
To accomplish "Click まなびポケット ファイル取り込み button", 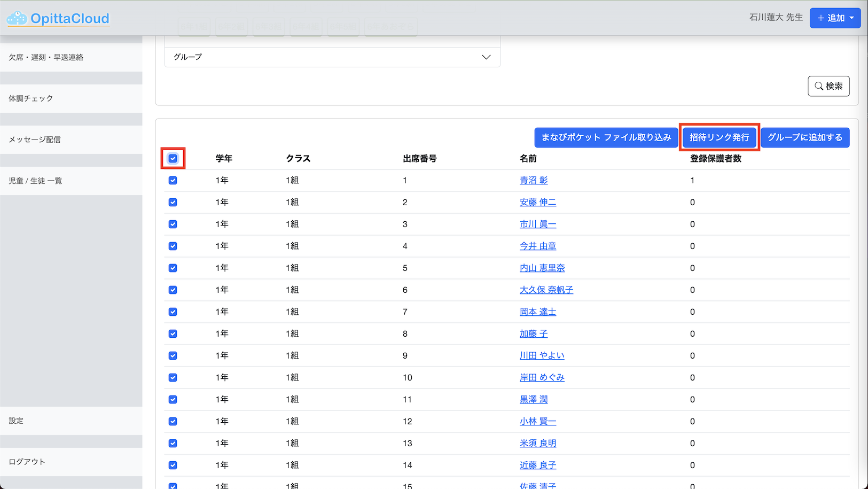I will [606, 137].
